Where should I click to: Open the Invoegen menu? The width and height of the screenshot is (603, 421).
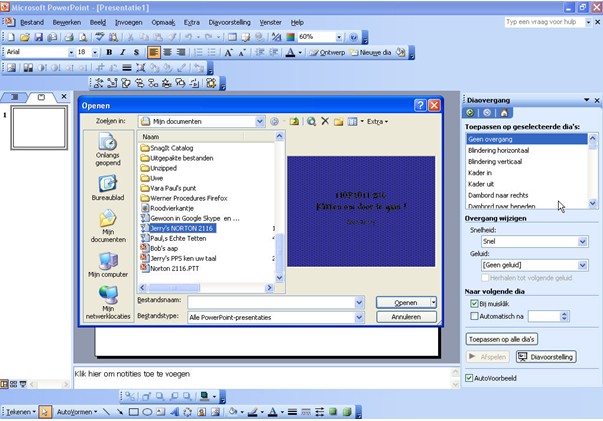(x=128, y=21)
